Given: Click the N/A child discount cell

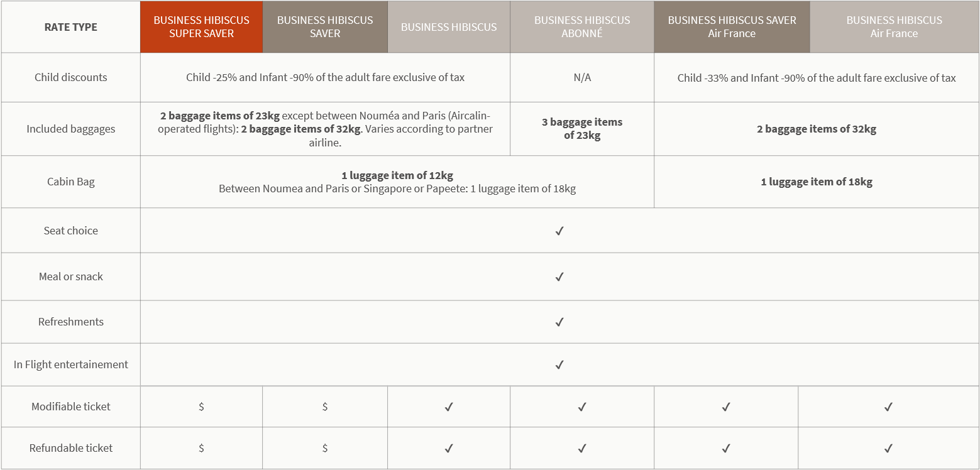Looking at the screenshot, I should click(582, 78).
